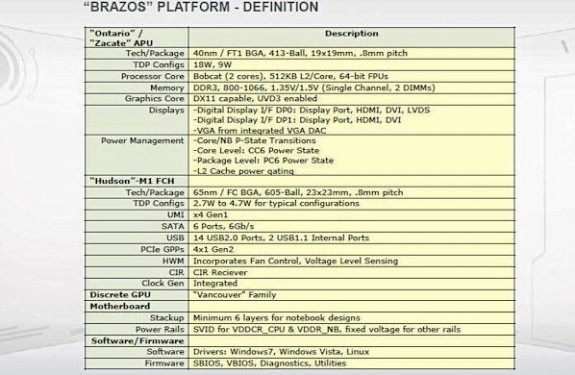
Task: Select the Discrete GPU row header
Action: (120, 295)
